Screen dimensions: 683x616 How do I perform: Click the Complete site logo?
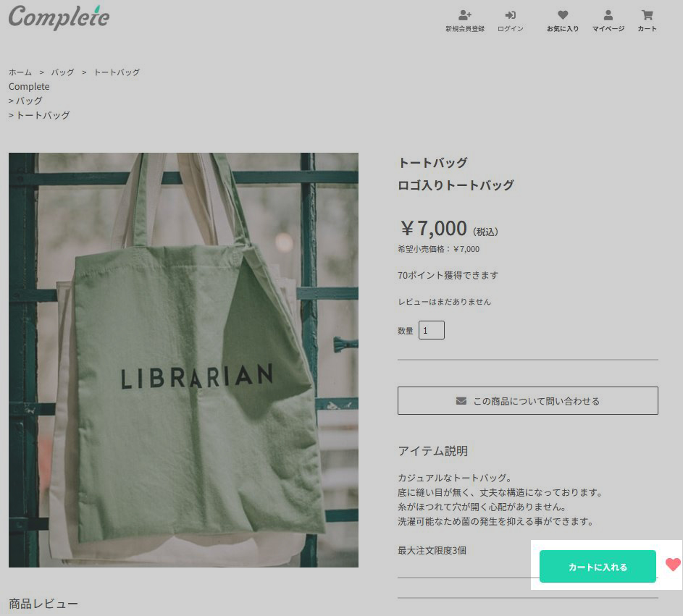(59, 17)
